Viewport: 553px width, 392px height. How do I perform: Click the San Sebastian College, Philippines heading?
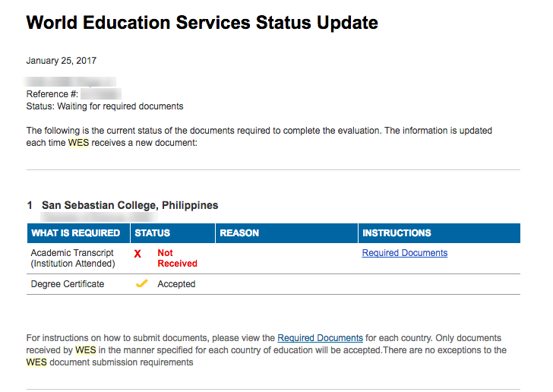coord(130,205)
